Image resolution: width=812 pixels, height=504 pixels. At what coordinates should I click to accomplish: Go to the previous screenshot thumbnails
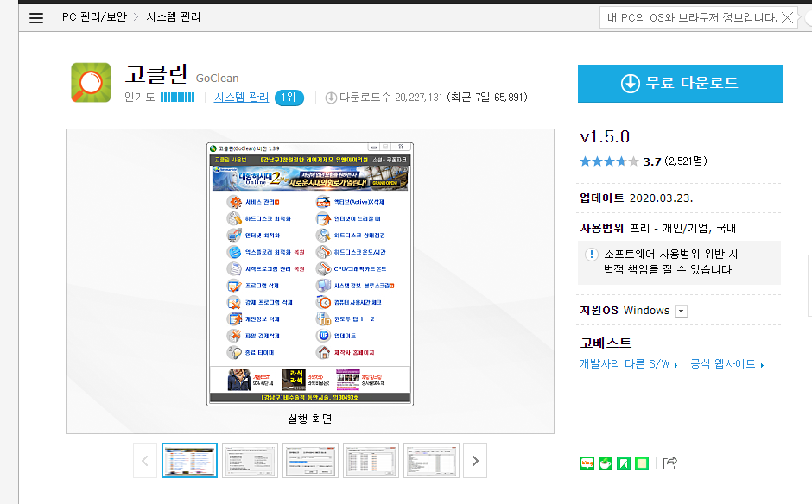coord(145,461)
